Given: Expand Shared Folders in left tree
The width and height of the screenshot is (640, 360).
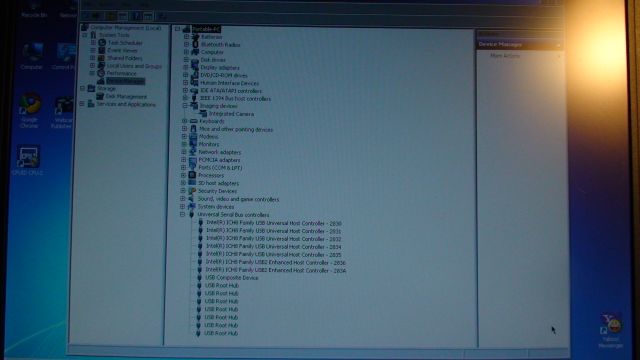Looking at the screenshot, I should [x=93, y=58].
